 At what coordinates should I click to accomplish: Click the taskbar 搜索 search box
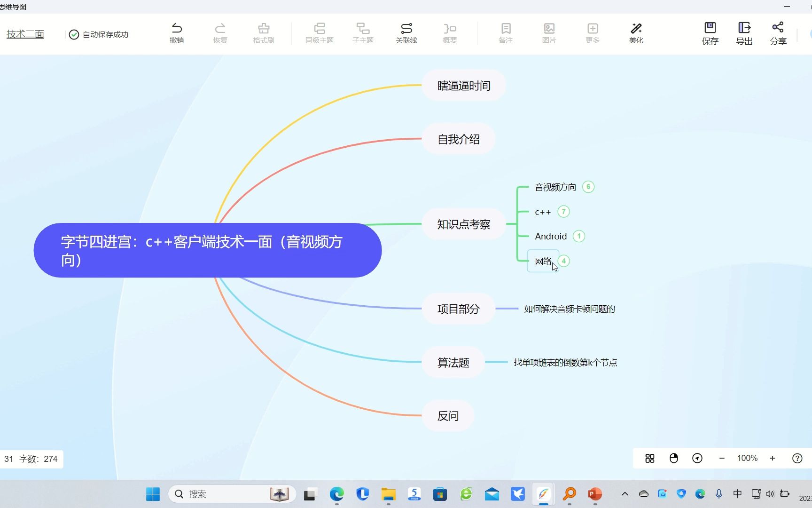click(x=232, y=494)
